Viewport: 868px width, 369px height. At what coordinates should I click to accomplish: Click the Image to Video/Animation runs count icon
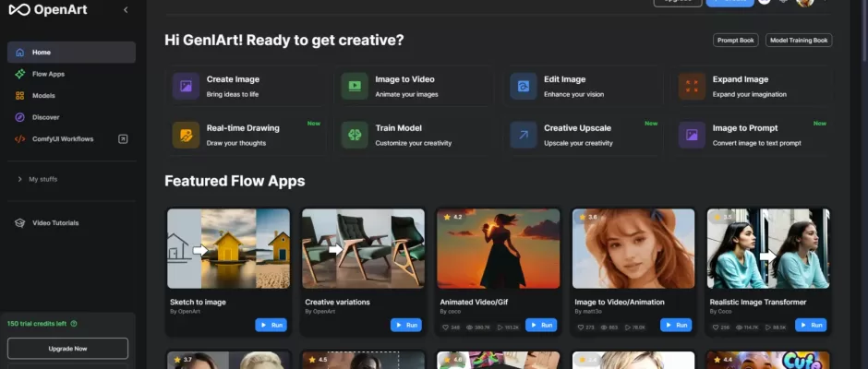point(627,327)
